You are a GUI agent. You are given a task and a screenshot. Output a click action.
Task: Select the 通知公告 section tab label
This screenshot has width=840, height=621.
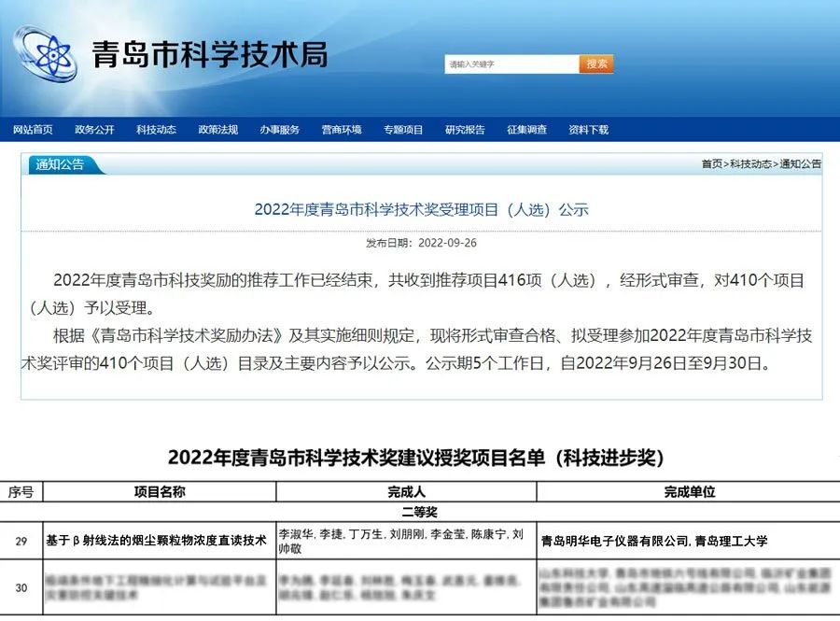60,165
